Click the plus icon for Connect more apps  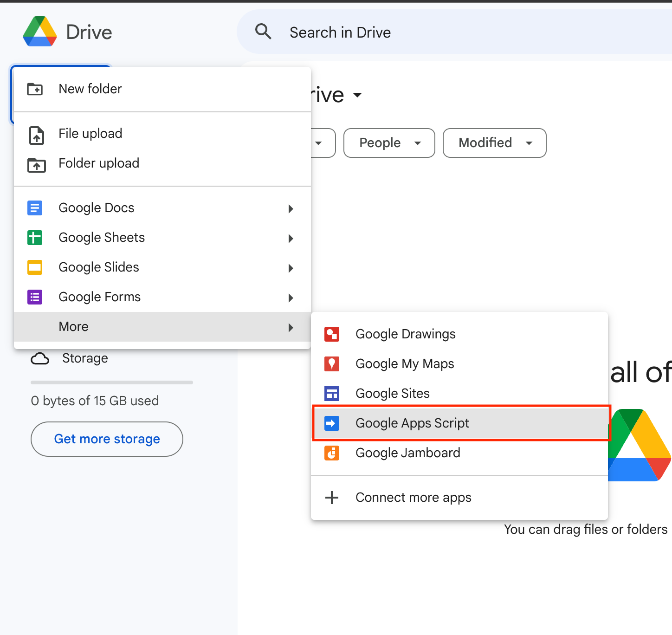tap(332, 498)
